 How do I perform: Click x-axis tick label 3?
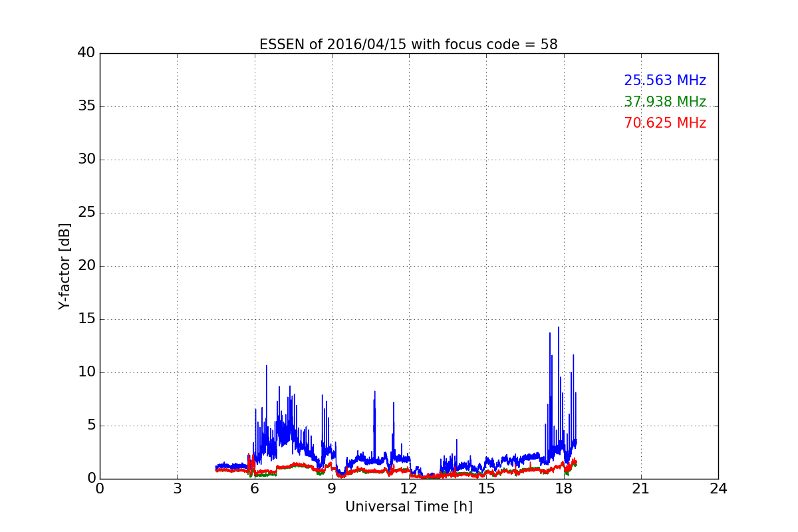(x=177, y=489)
